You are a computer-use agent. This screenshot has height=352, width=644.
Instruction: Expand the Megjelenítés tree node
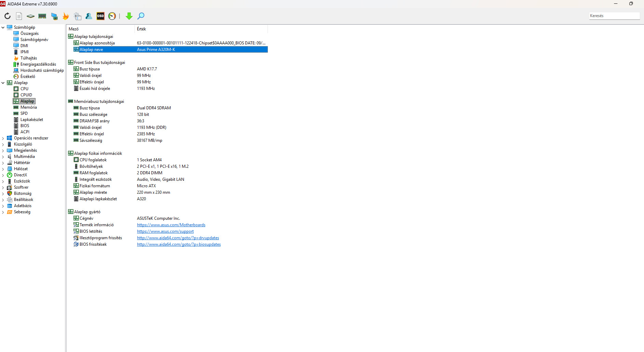3,150
